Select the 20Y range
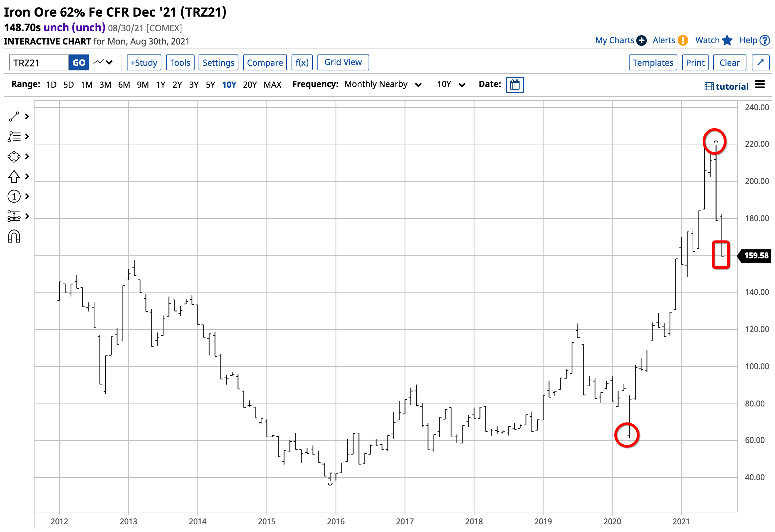775x532 pixels. click(250, 85)
